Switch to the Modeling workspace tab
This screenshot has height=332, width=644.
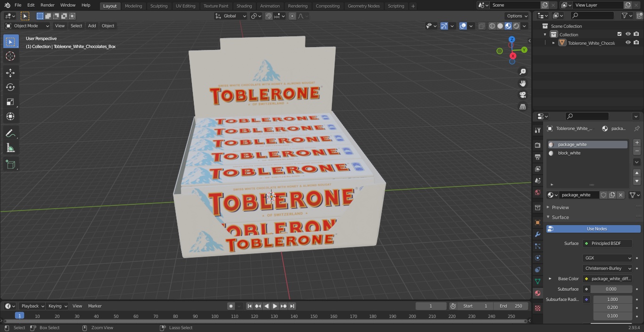pos(133,6)
